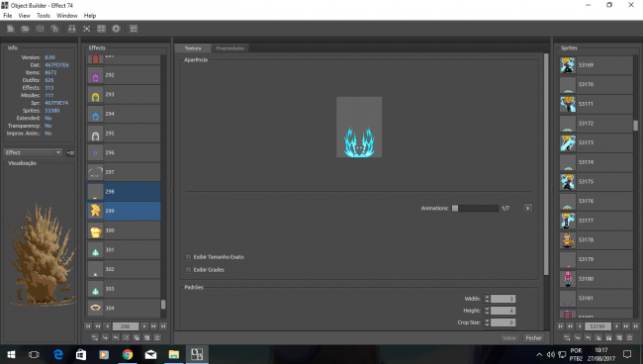643x364 pixels.
Task: Click the Delete (trash) icon under Effects list
Action: coord(157,337)
